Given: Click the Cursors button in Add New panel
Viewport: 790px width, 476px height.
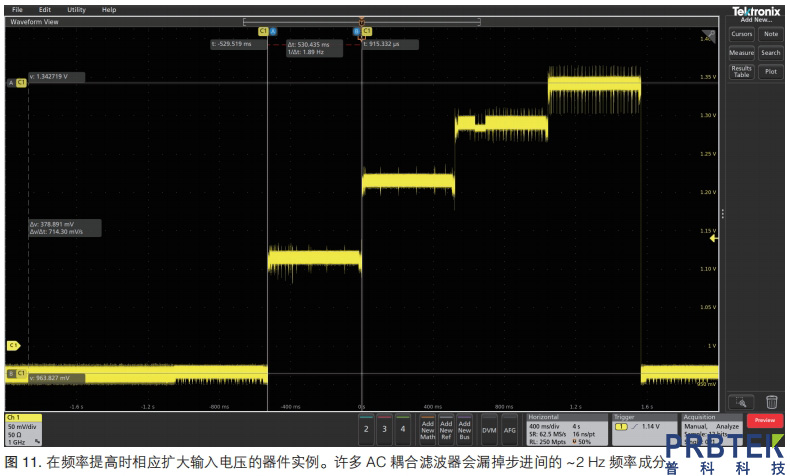Looking at the screenshot, I should tap(741, 34).
